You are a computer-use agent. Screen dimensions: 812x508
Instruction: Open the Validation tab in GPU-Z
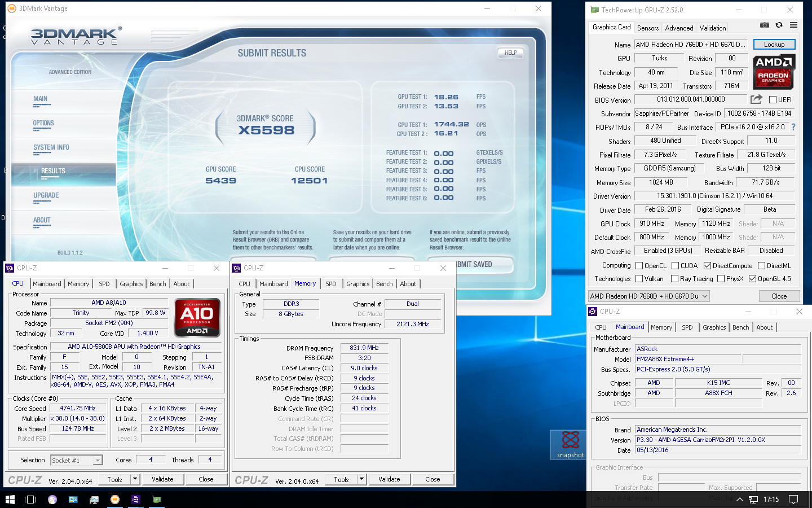click(x=713, y=28)
